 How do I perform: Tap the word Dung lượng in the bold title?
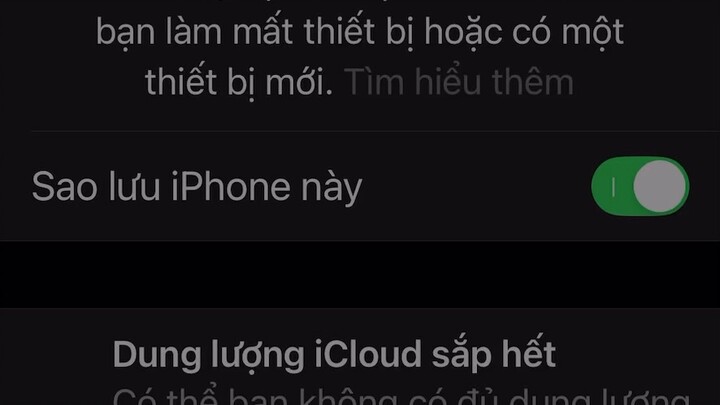208,356
